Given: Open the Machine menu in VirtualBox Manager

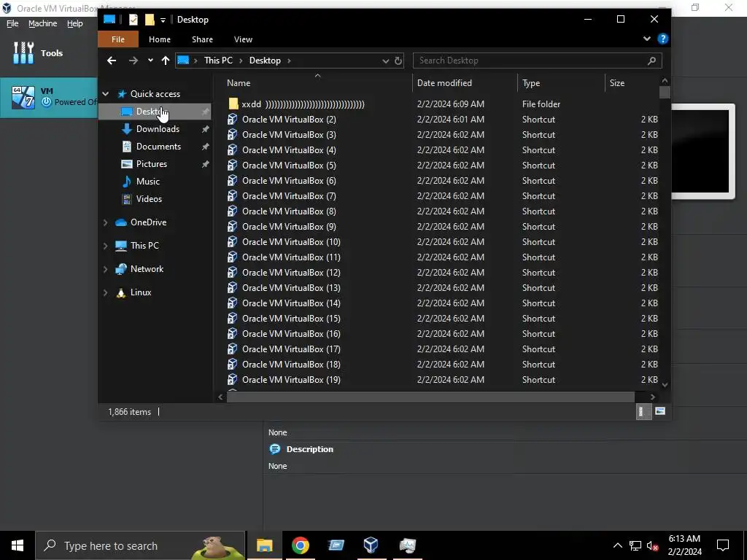Looking at the screenshot, I should [x=42, y=23].
